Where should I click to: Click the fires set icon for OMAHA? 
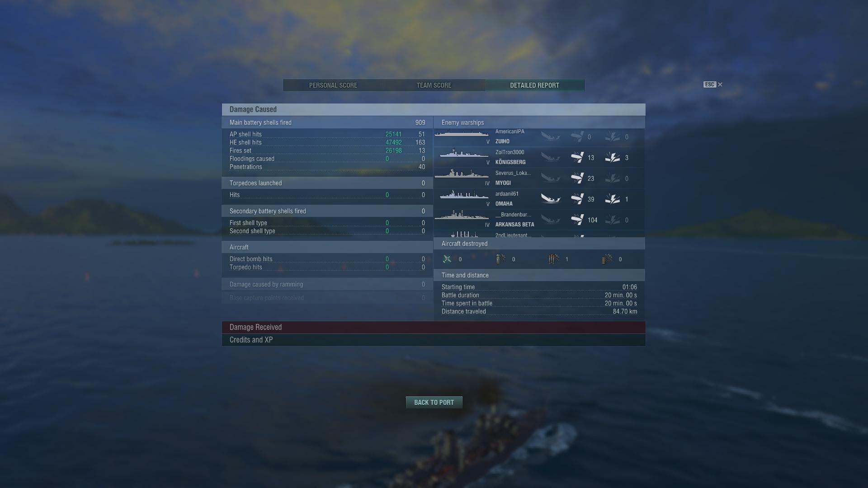coord(613,199)
